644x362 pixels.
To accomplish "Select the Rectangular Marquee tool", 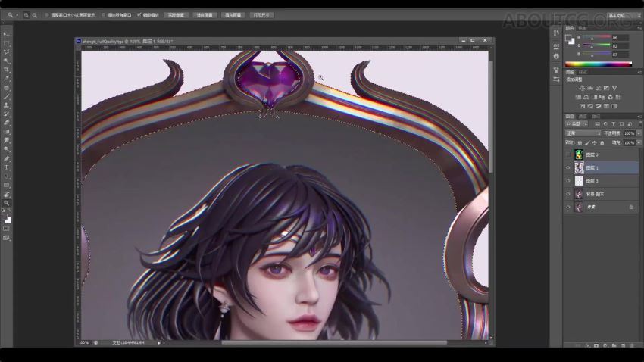I will [6, 43].
